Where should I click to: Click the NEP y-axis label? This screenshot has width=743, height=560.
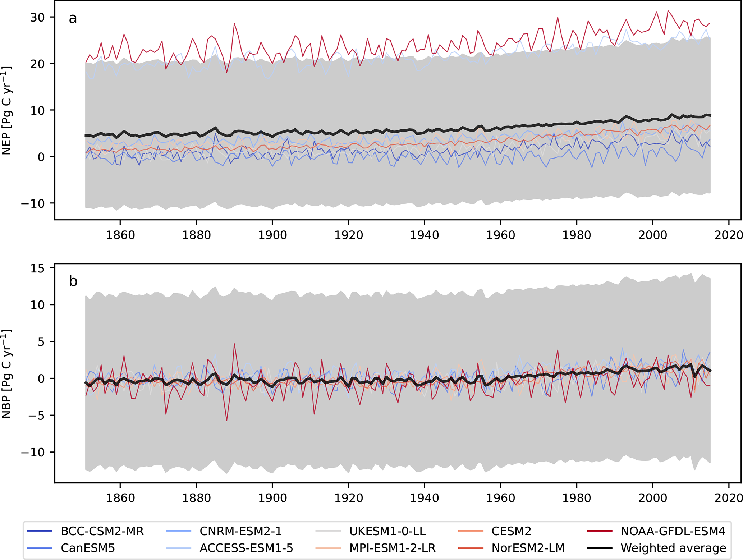(6, 111)
